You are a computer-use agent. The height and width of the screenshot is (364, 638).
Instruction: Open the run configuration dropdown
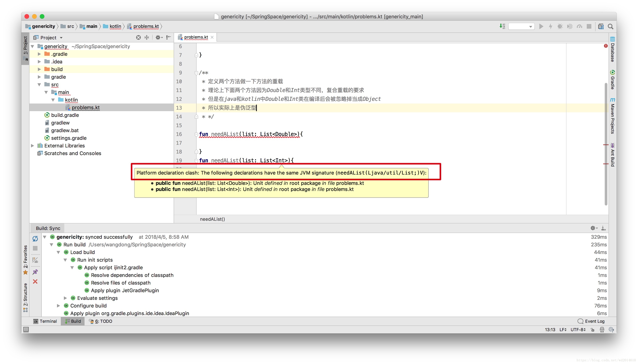click(522, 27)
